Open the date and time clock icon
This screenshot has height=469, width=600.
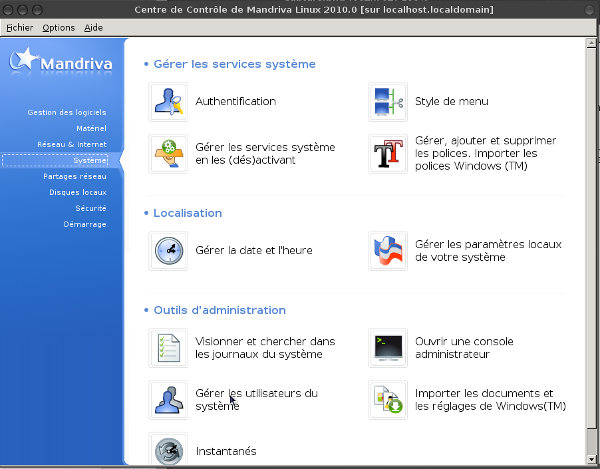coord(168,250)
